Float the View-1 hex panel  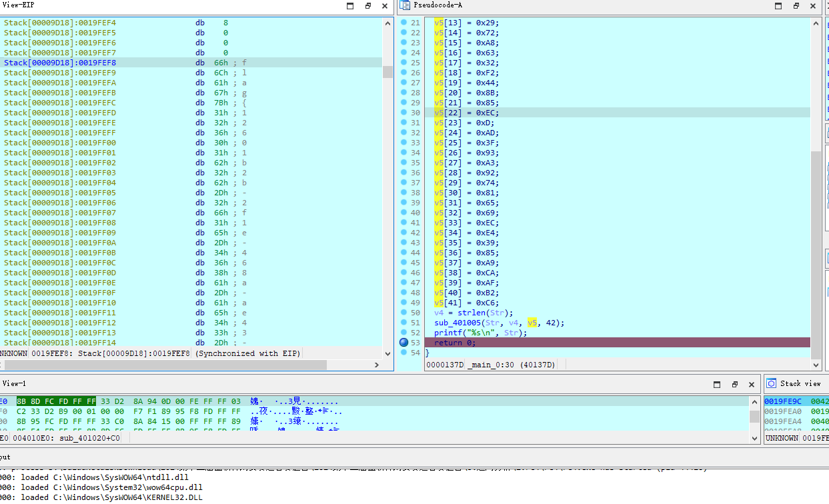[x=735, y=384]
